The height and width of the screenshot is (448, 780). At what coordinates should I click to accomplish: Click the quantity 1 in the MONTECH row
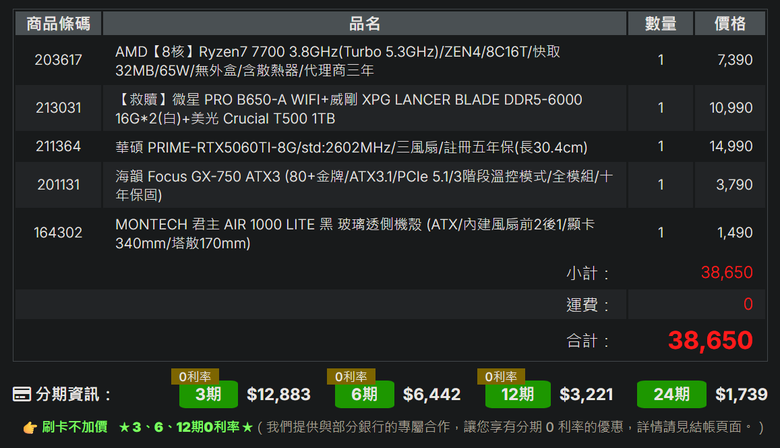coord(661,233)
